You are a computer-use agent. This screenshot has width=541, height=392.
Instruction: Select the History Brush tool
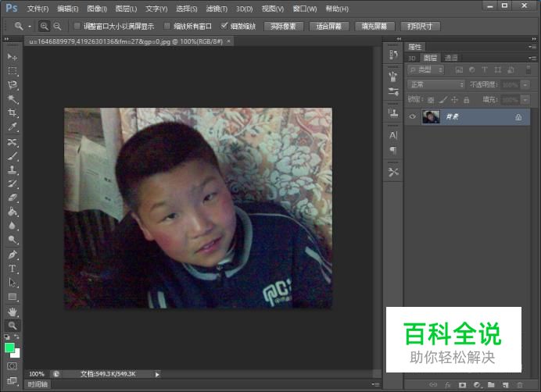13,184
